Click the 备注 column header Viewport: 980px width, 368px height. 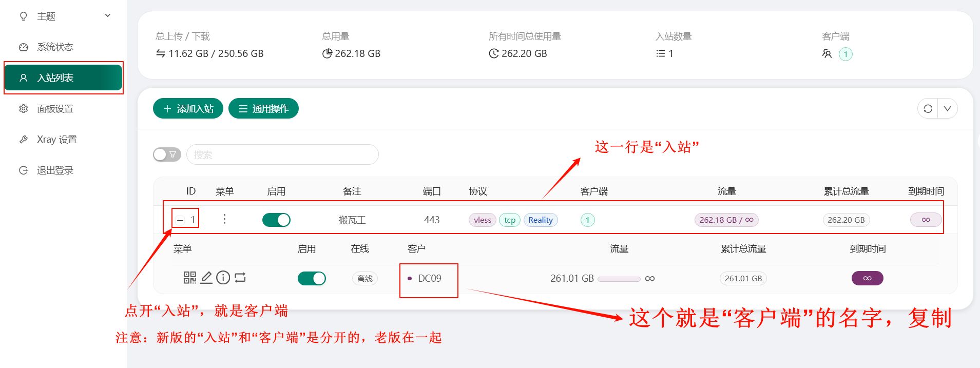(352, 191)
